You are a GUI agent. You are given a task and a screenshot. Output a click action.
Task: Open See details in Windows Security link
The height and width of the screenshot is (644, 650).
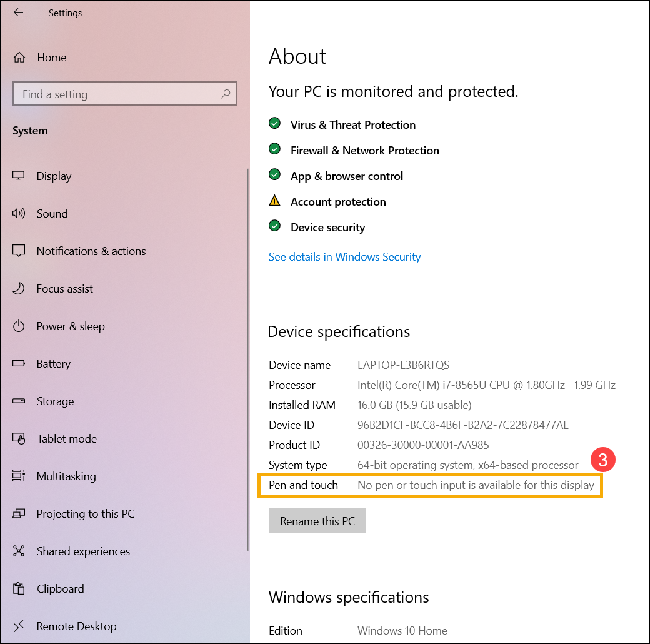(x=344, y=257)
